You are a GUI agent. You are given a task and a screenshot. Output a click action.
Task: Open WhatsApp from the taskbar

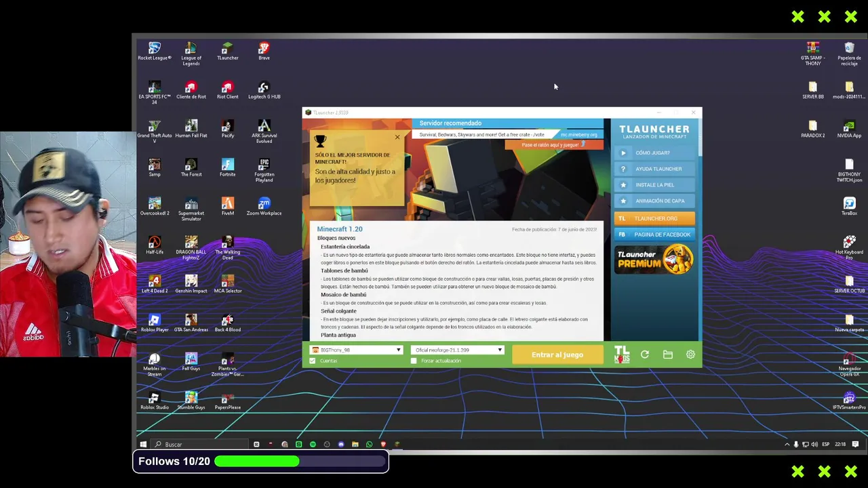[369, 445]
